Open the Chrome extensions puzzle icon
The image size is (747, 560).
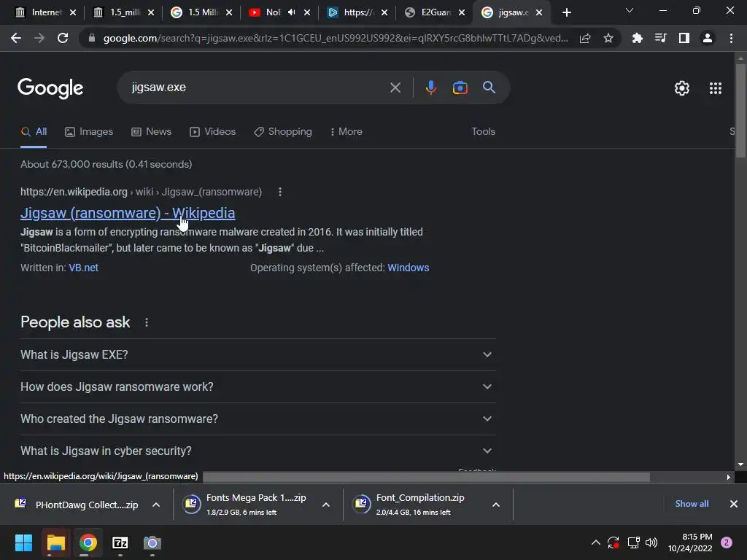(x=637, y=38)
